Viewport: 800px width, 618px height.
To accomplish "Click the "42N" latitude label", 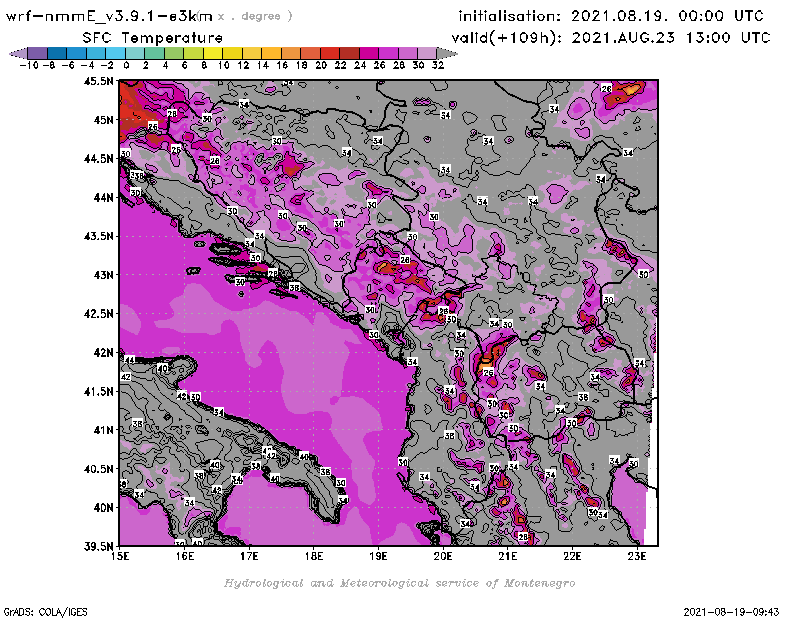I will (104, 353).
